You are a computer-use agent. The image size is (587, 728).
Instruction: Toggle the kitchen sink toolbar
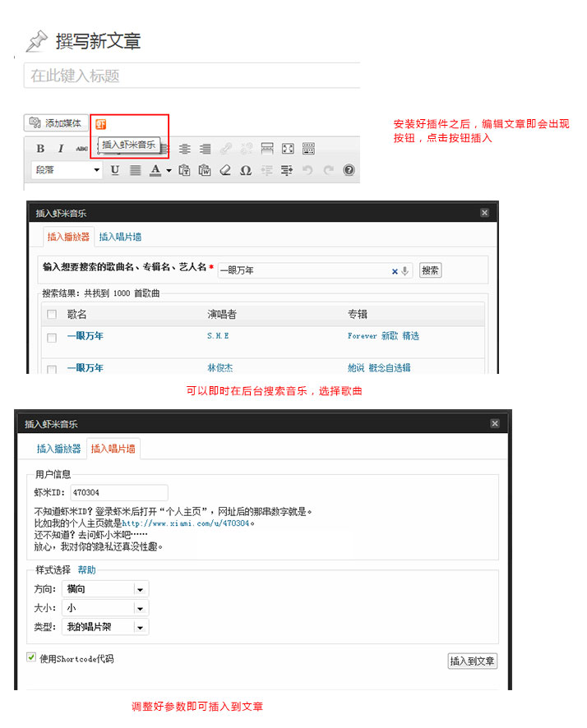308,149
